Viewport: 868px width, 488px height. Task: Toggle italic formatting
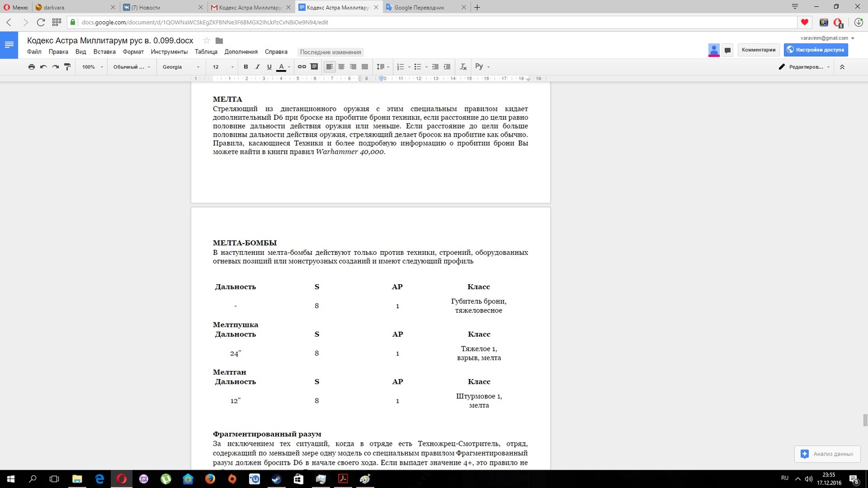257,67
